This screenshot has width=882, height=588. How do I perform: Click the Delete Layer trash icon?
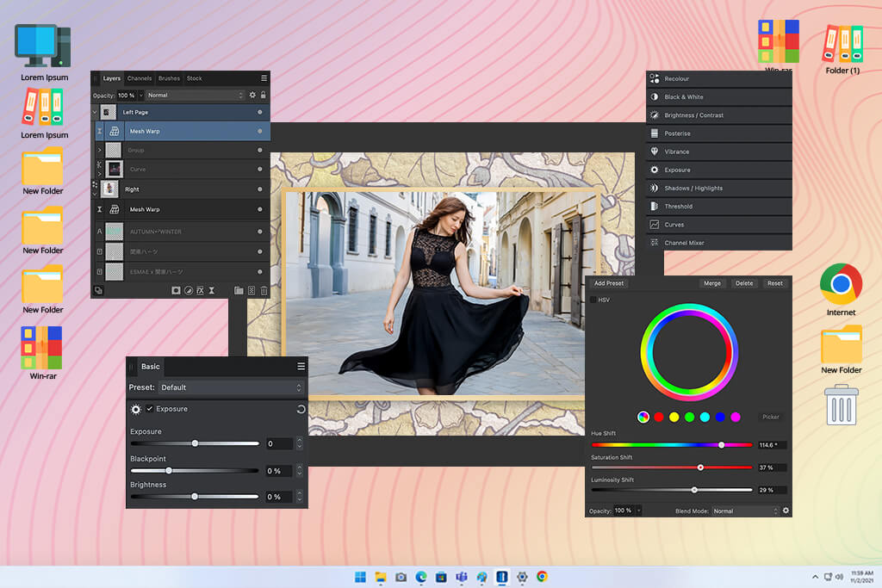click(264, 291)
